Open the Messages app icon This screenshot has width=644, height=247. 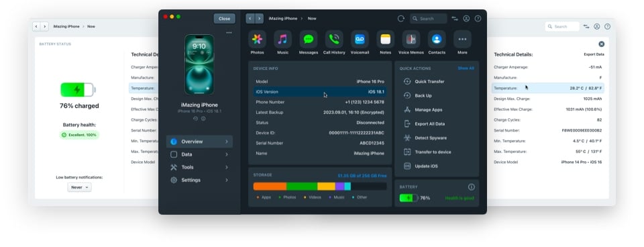click(x=309, y=39)
